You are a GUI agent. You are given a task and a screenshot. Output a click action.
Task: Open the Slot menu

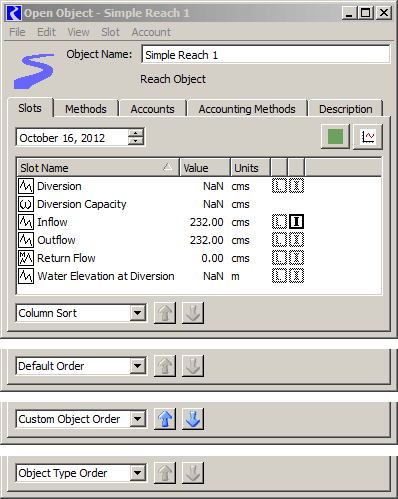pos(110,32)
